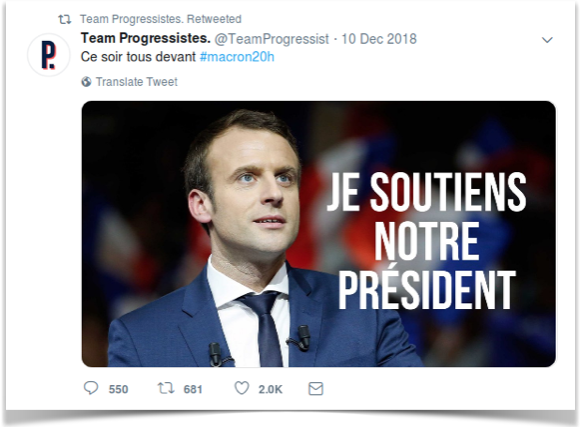
Task: Like the tweet with the heart icon
Action: click(x=242, y=388)
